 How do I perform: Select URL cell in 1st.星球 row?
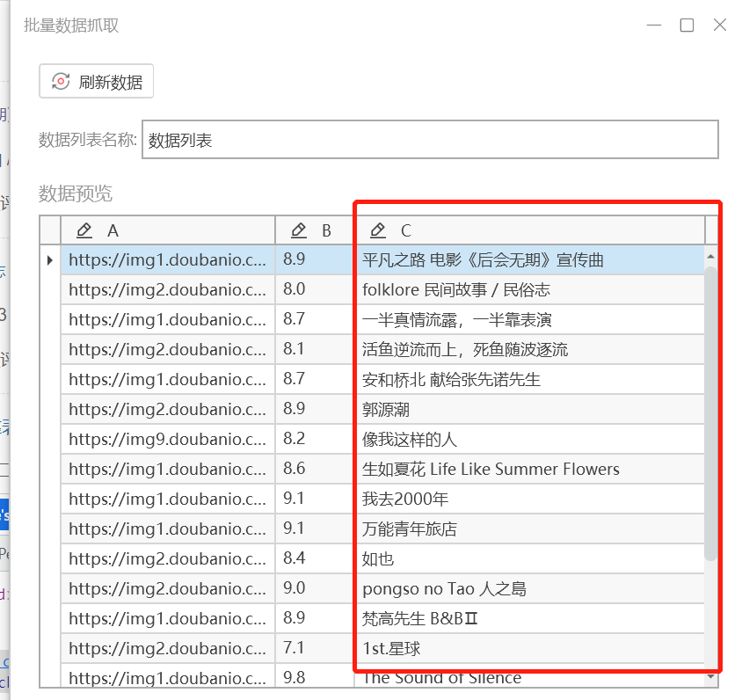pos(168,648)
